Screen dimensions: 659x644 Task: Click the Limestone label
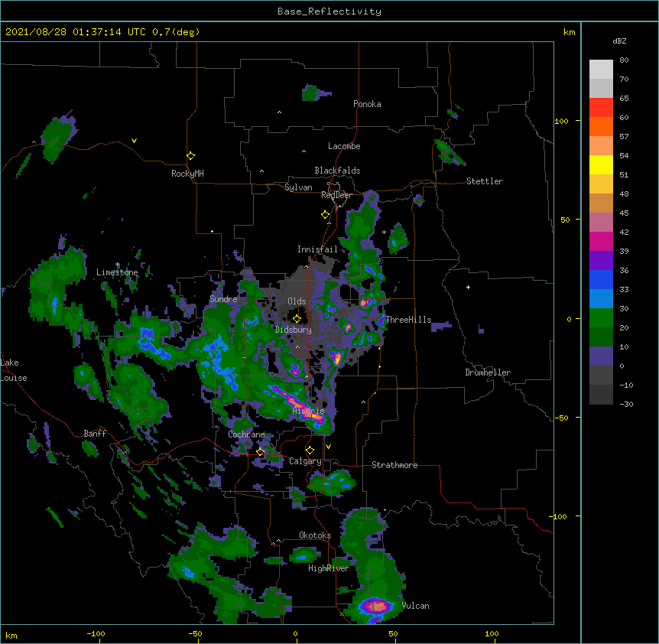coord(117,272)
